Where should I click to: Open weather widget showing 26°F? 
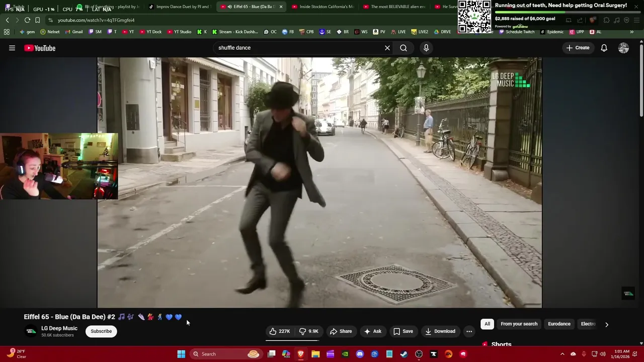pyautogui.click(x=16, y=354)
